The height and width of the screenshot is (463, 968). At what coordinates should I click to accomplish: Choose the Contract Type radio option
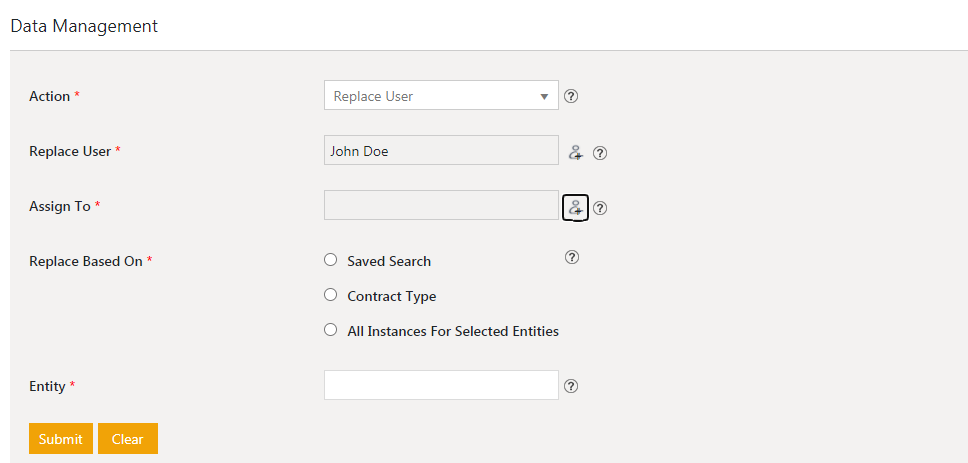[331, 295]
